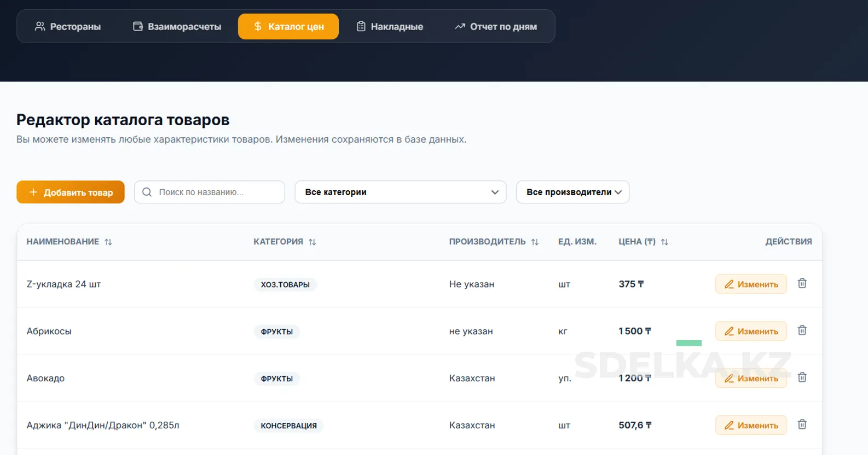This screenshot has width=868, height=455.
Task: Click the Ед. изм. column header
Action: [577, 241]
